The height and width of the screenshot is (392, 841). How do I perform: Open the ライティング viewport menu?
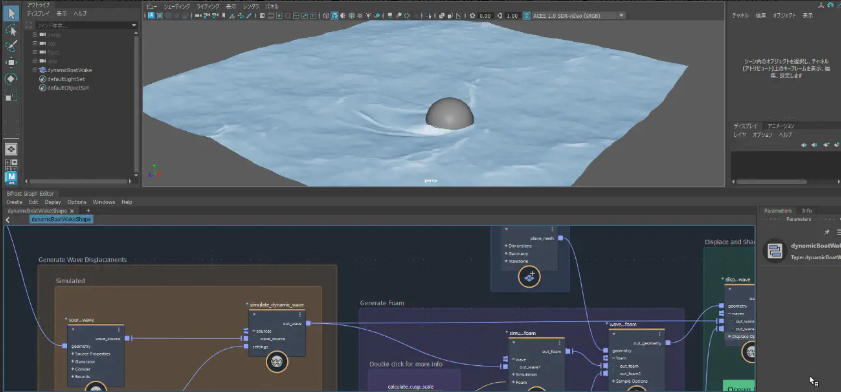point(208,6)
